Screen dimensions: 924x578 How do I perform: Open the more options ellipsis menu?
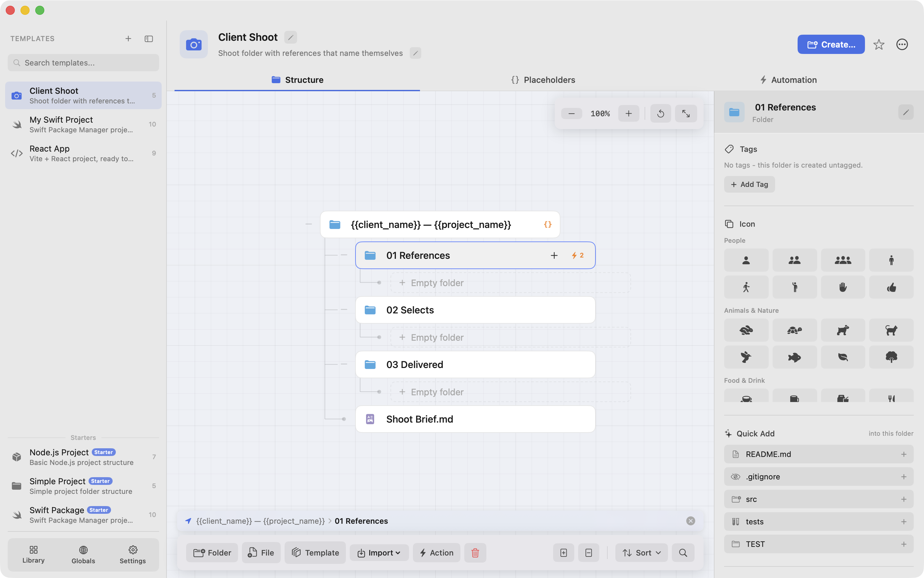point(902,45)
